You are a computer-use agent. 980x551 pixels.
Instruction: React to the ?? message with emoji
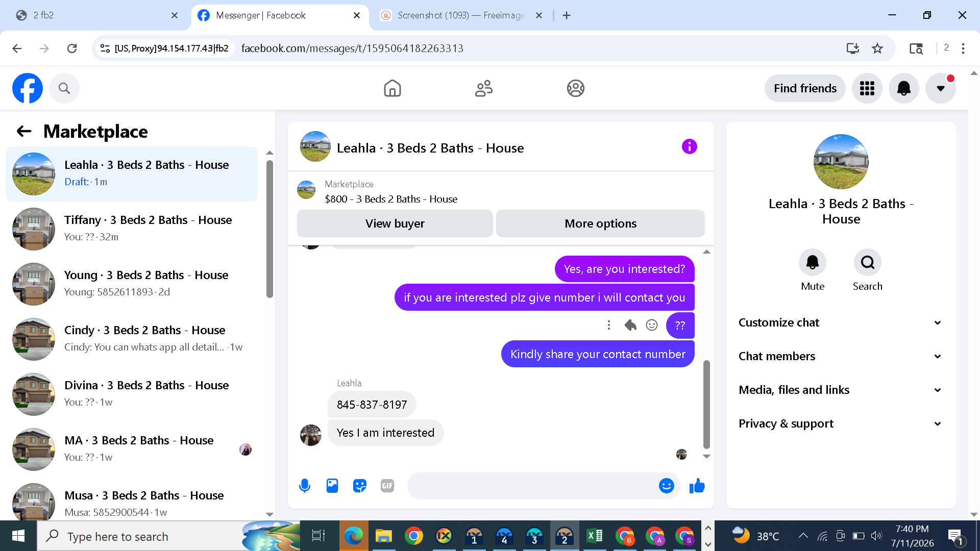click(x=652, y=325)
